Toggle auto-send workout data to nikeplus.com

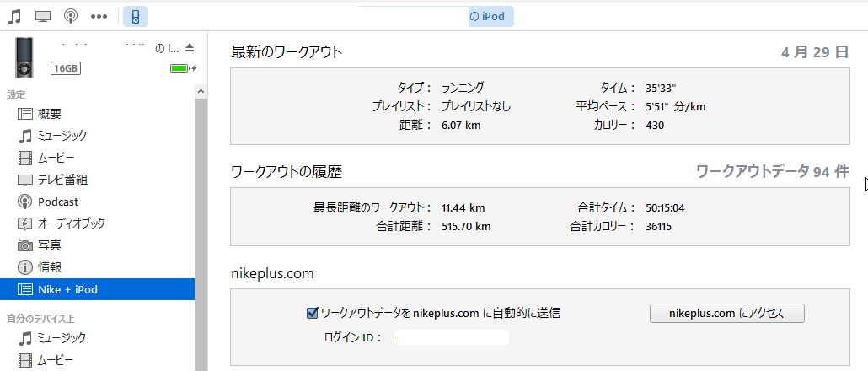tap(312, 313)
